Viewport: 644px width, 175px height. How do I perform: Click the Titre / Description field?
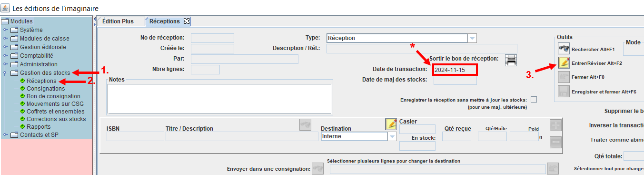(242, 137)
